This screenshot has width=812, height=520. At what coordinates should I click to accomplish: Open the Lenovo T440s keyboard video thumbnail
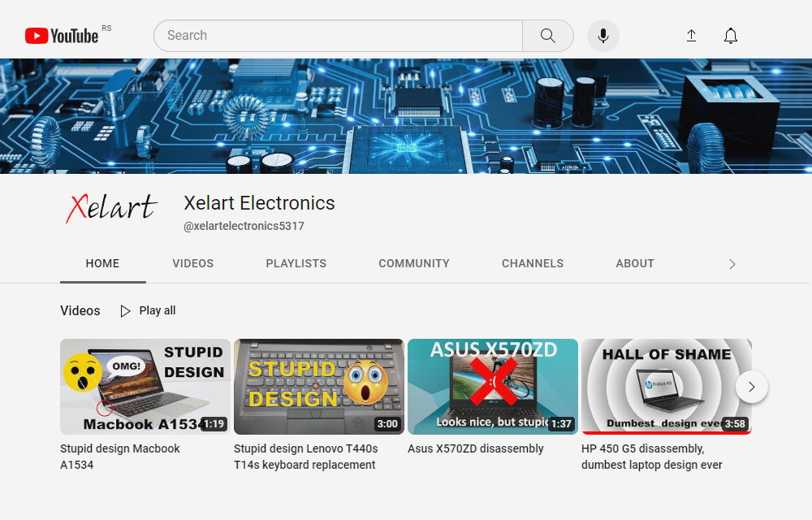pos(318,387)
